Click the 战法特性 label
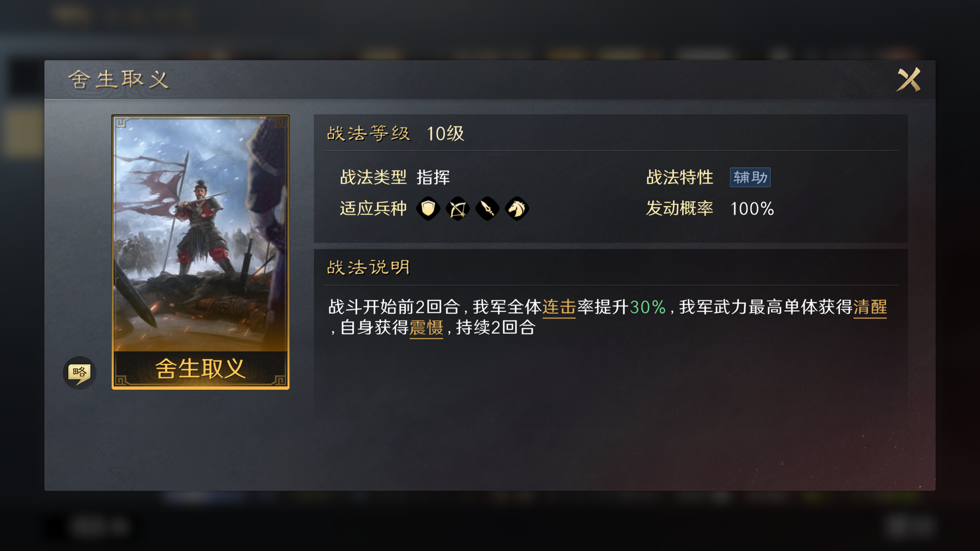 click(x=679, y=178)
